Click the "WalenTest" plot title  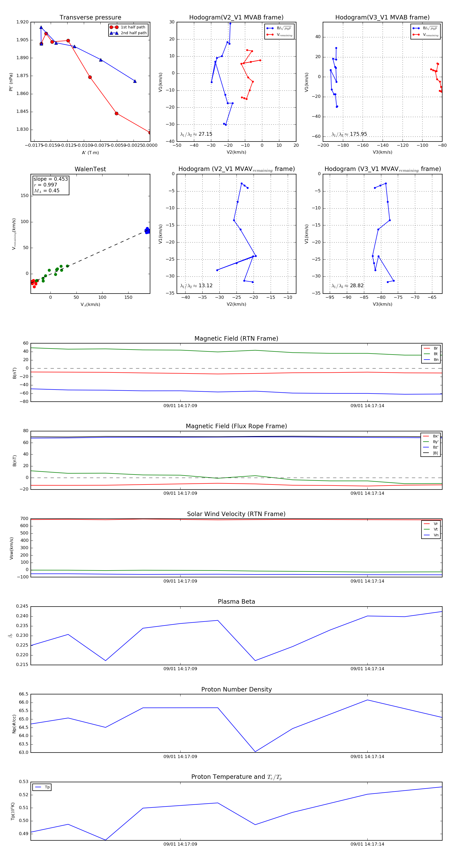tap(90, 169)
